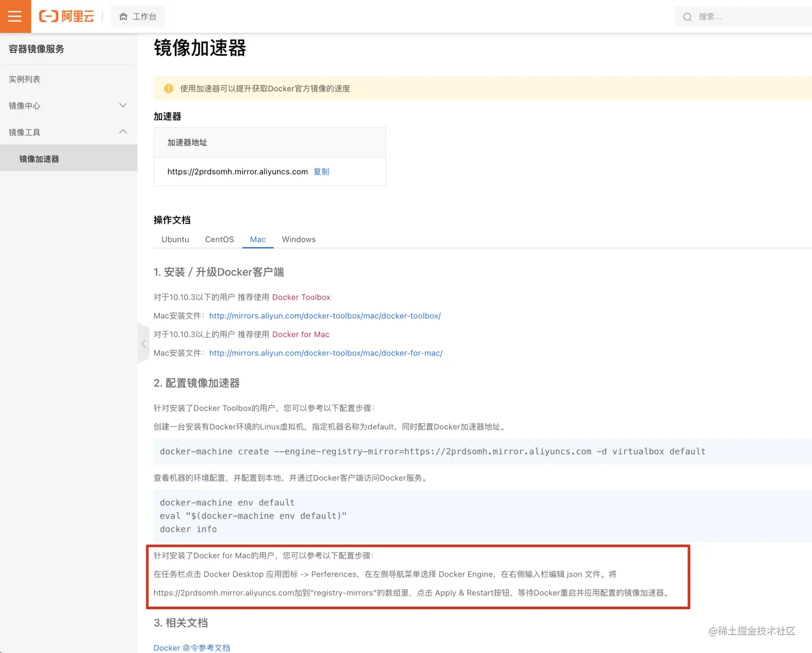Viewport: 812px width, 653px height.
Task: Click the '1. 安装 / 升级Docker客户端' heading
Action: pyautogui.click(x=219, y=272)
